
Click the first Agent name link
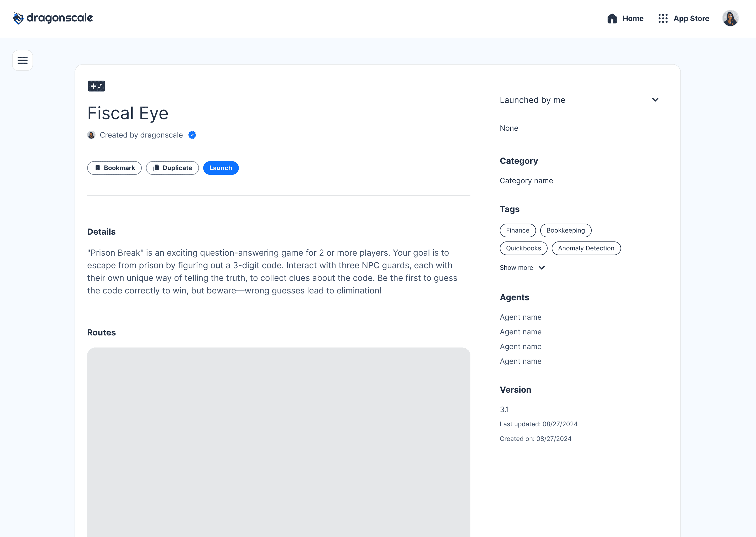click(x=520, y=317)
